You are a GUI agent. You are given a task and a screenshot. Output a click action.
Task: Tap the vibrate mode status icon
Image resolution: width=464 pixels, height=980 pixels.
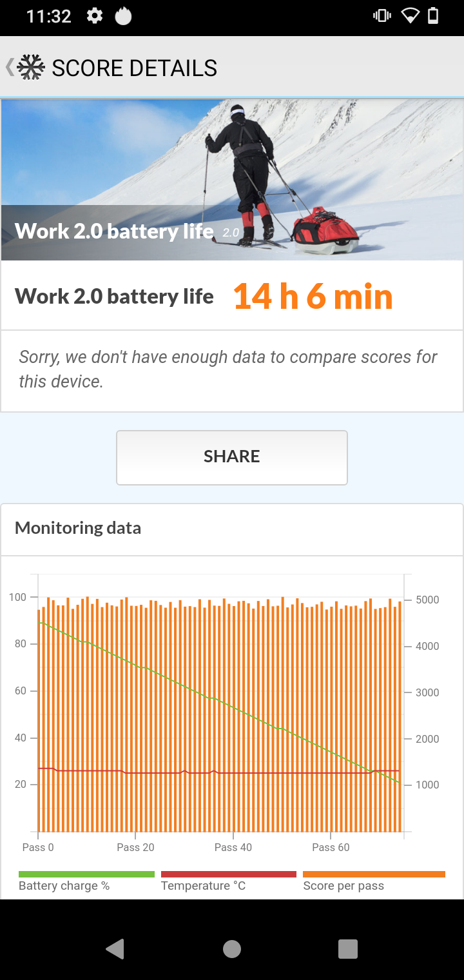(x=382, y=16)
